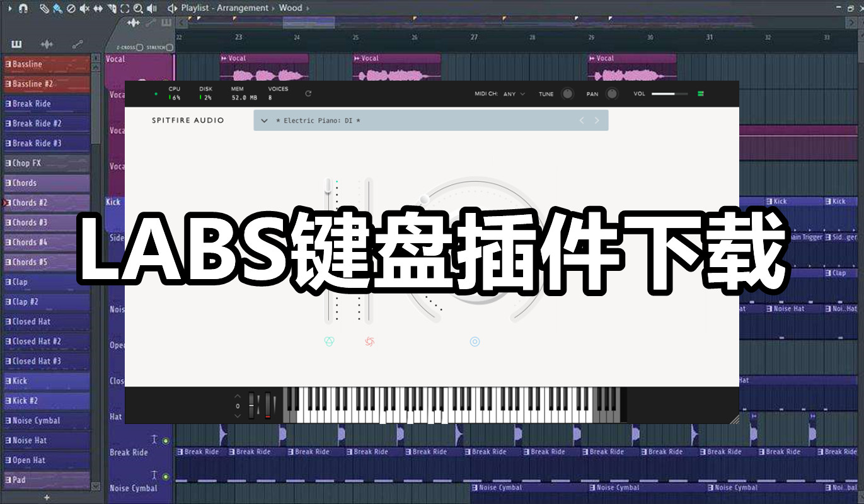The height and width of the screenshot is (504, 864).
Task: Select the Bassline #2 pattern
Action: [47, 84]
